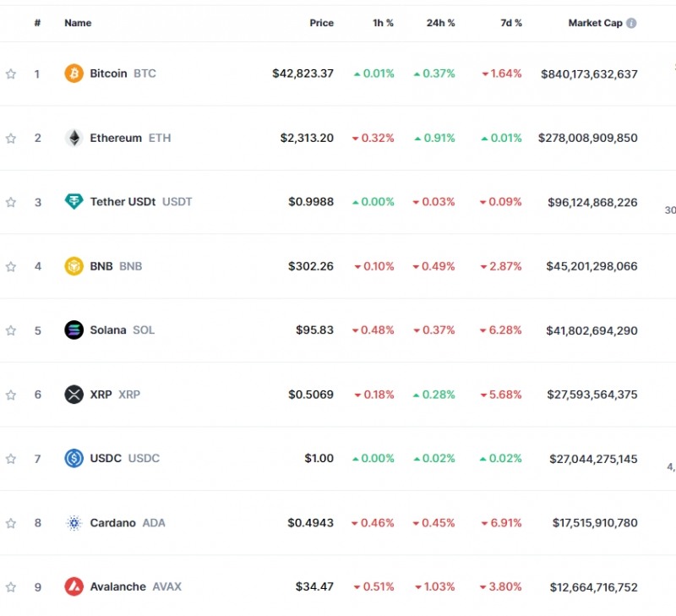Add Solana to watchlist via star
The height and width of the screenshot is (616, 676).
(11, 330)
